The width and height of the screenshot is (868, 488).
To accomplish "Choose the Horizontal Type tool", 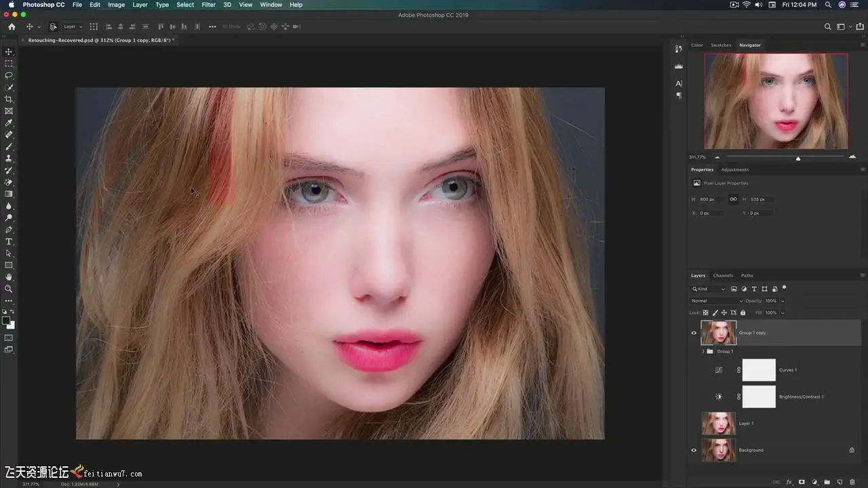I will 9,241.
